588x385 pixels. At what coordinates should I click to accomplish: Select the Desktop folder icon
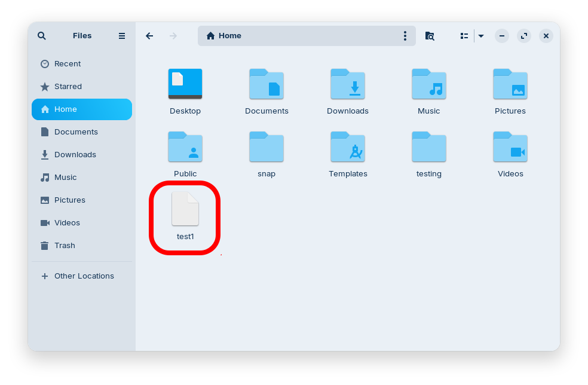[185, 84]
